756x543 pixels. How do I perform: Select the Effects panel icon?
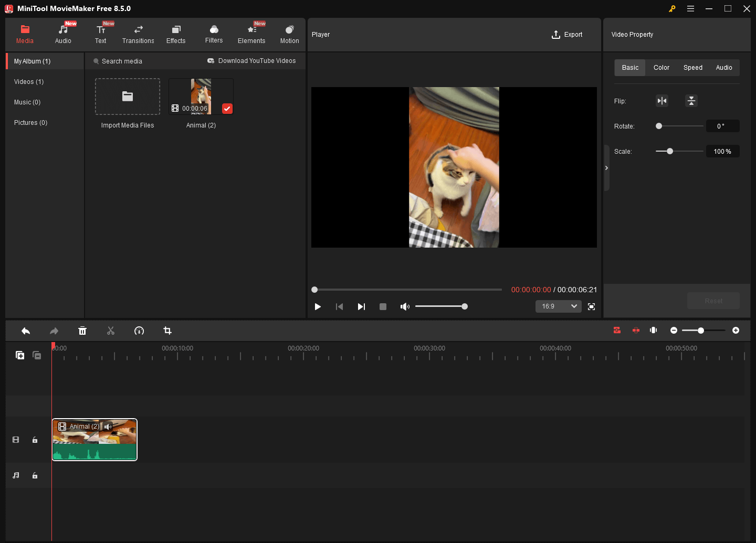[x=176, y=33]
